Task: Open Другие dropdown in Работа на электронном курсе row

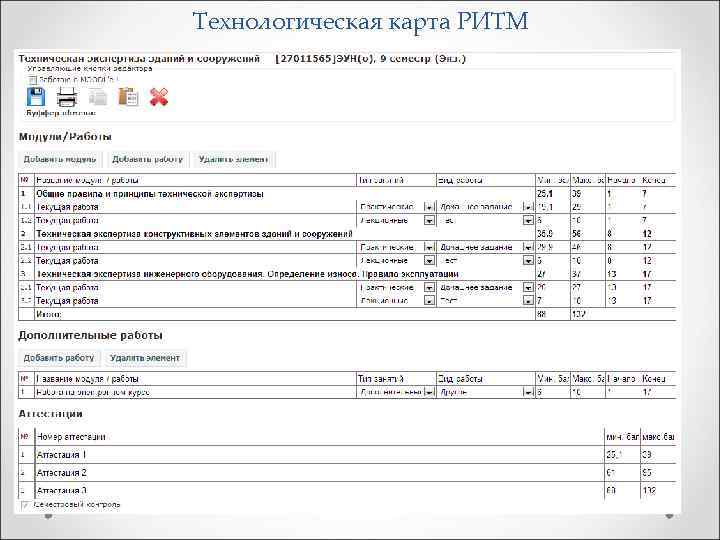Action: click(528, 392)
